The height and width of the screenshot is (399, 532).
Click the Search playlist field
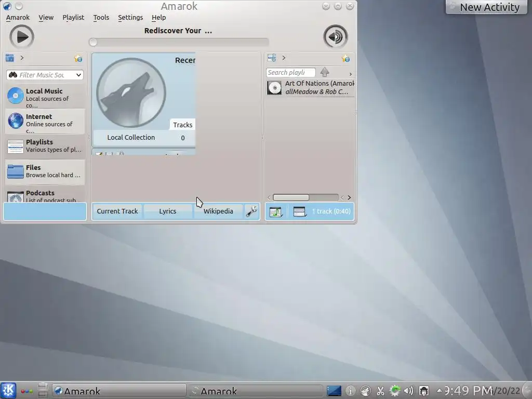(291, 72)
